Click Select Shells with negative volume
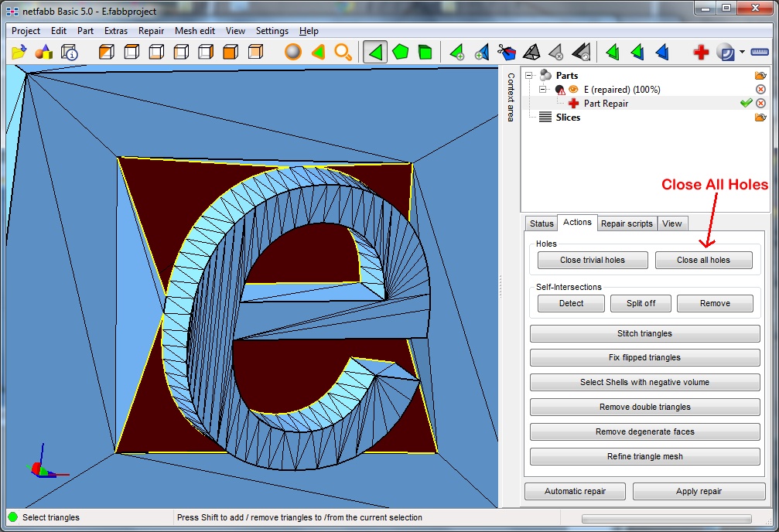779x532 pixels. pyautogui.click(x=645, y=382)
